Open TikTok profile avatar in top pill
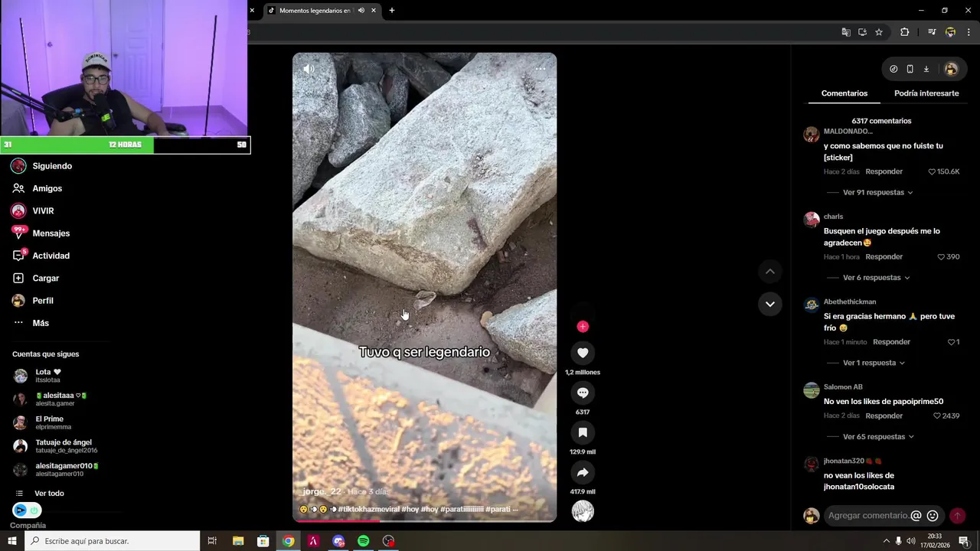The image size is (980, 551). (x=951, y=69)
